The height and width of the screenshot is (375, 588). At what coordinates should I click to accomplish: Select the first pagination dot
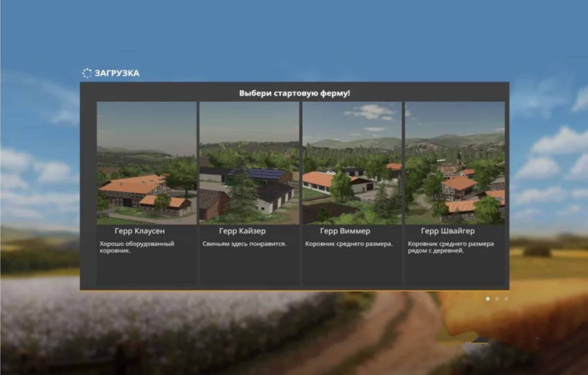click(x=488, y=299)
